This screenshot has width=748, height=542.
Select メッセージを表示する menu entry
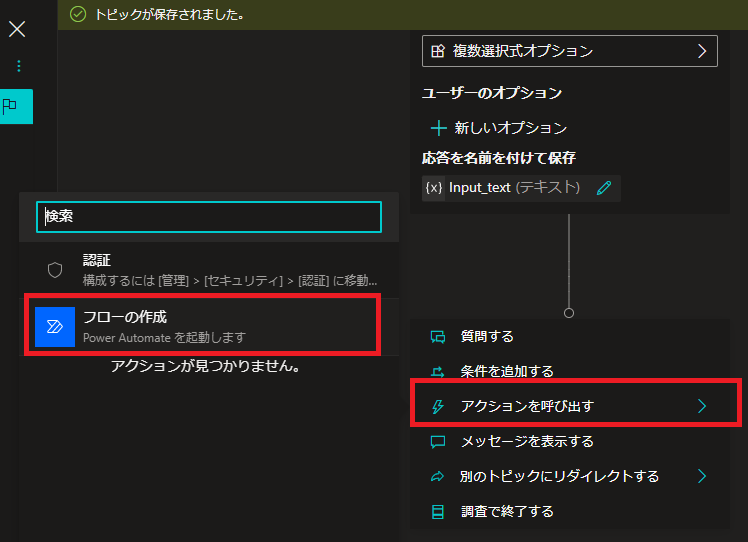(570, 441)
